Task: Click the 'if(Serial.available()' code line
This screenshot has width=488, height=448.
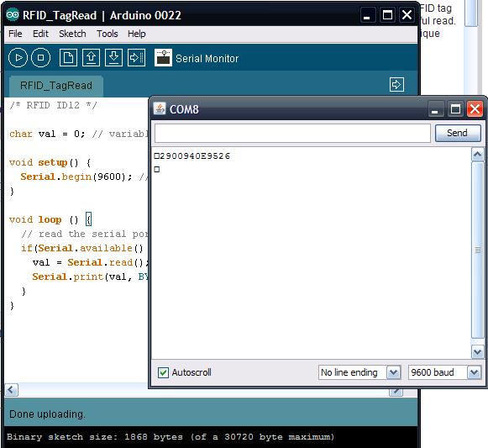Action: [x=82, y=248]
